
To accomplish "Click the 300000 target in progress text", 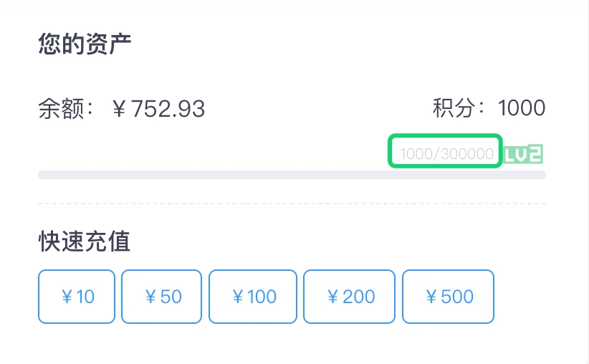I will click(467, 154).
